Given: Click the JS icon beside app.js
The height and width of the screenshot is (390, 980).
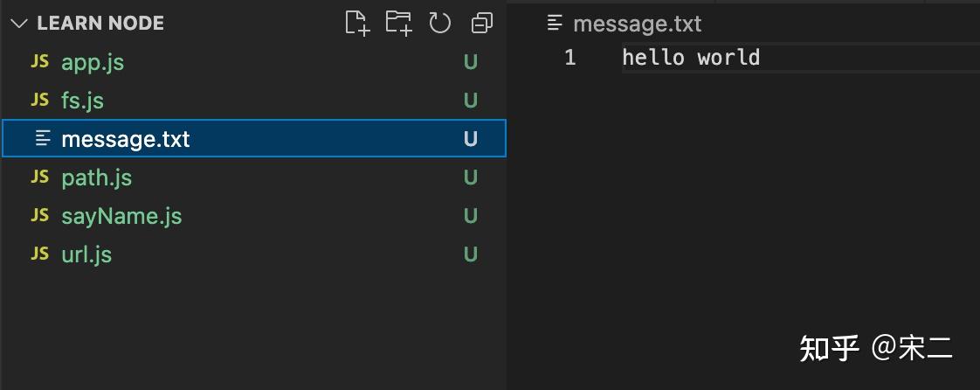Looking at the screenshot, I should point(40,62).
